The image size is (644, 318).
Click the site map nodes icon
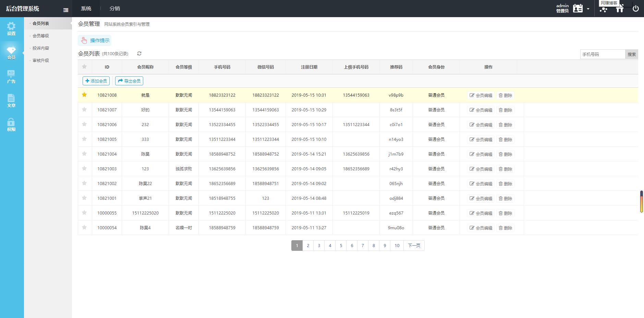click(604, 9)
